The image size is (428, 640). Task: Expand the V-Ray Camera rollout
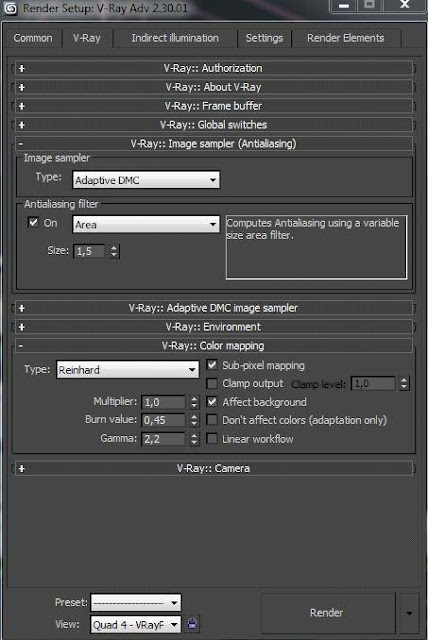[214, 468]
